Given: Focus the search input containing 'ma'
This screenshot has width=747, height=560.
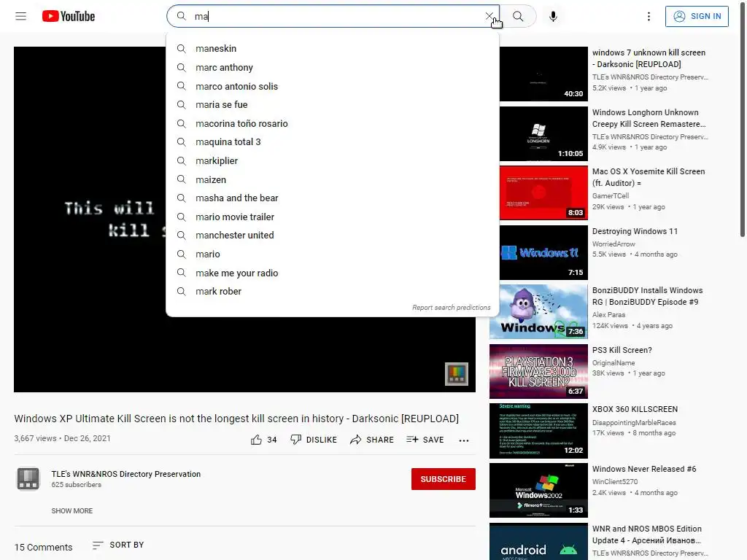Looking at the screenshot, I should point(333,16).
